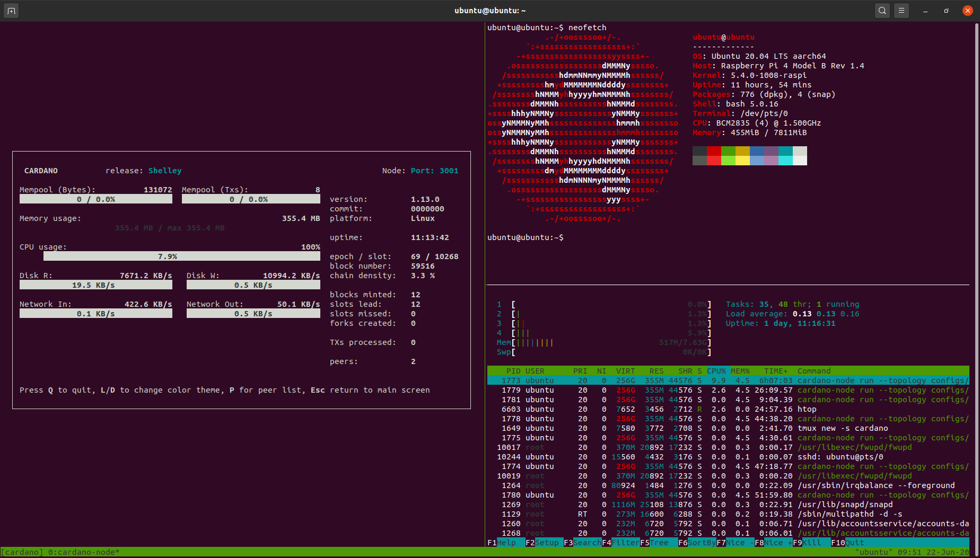Close the terminal window
The height and width of the screenshot is (558, 980).
pos(968,11)
